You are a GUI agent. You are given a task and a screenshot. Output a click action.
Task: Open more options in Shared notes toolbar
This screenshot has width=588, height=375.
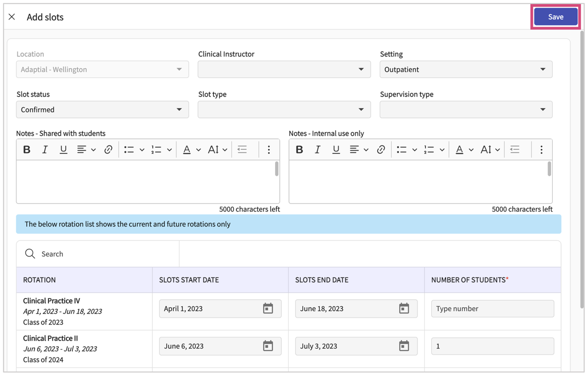[269, 149]
